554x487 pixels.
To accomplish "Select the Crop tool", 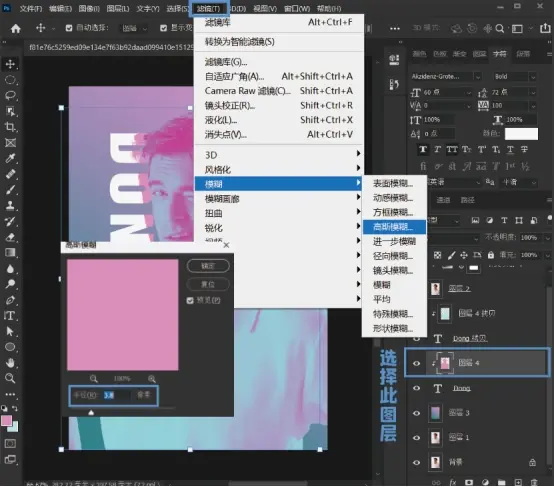I will coord(10,127).
